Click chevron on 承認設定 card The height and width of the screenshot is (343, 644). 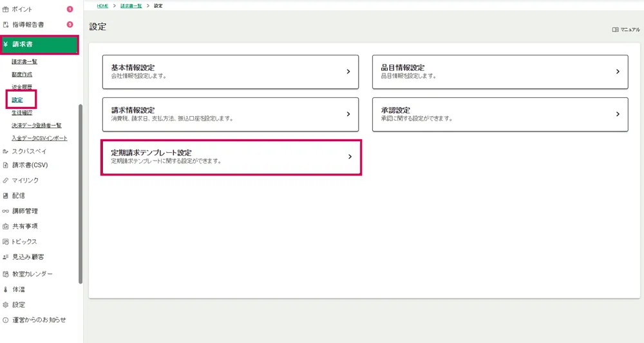[617, 114]
